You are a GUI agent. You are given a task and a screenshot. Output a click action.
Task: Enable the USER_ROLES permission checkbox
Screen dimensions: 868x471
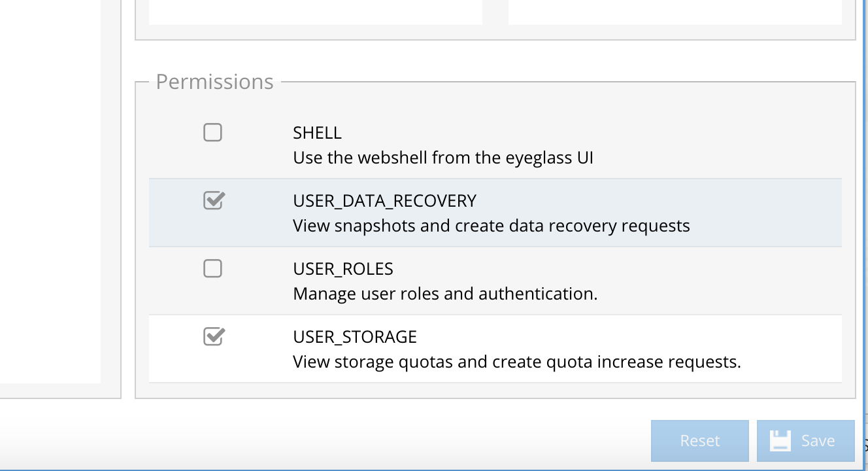click(212, 269)
